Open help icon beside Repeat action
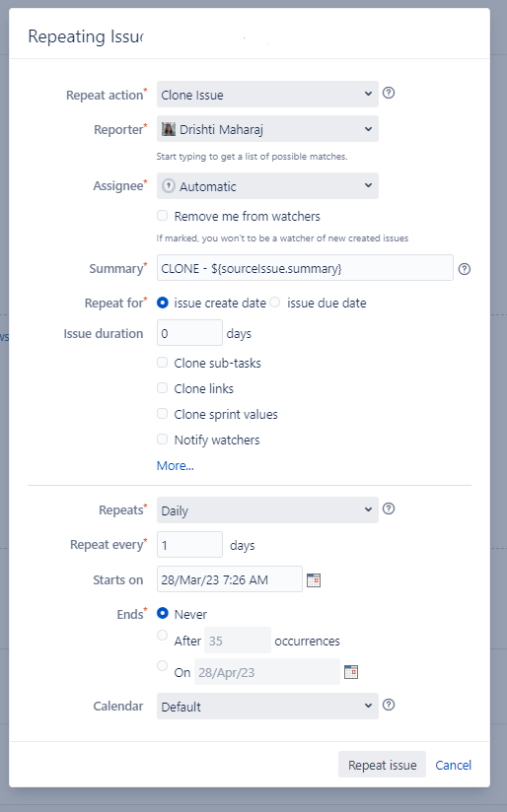Viewport: 507px width, 812px height. (389, 93)
